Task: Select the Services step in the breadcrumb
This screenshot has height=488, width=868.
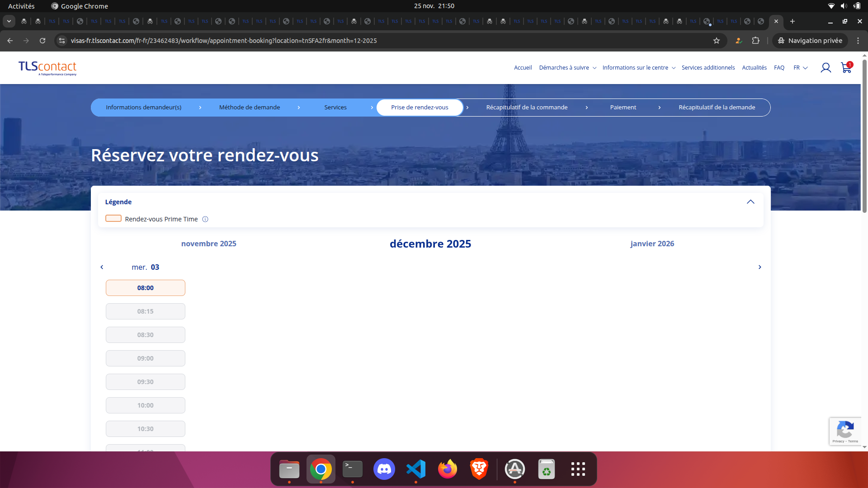Action: (335, 108)
